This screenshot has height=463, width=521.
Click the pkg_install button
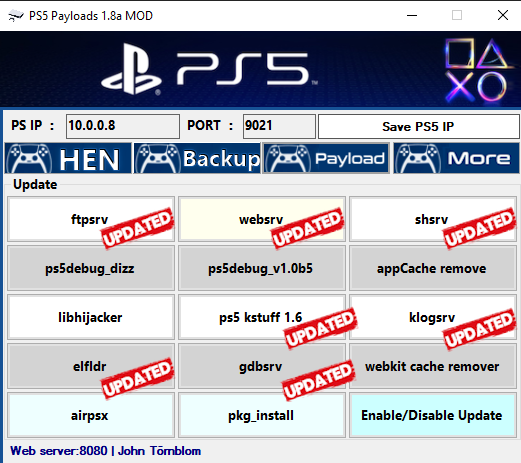click(x=262, y=415)
